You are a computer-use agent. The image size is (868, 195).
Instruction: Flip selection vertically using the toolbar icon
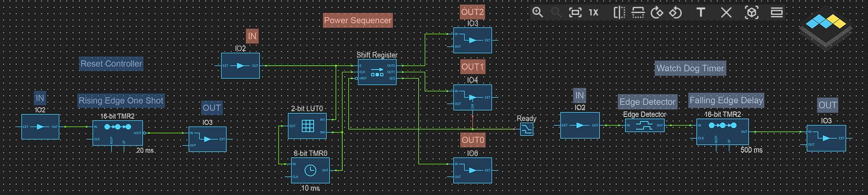click(638, 12)
